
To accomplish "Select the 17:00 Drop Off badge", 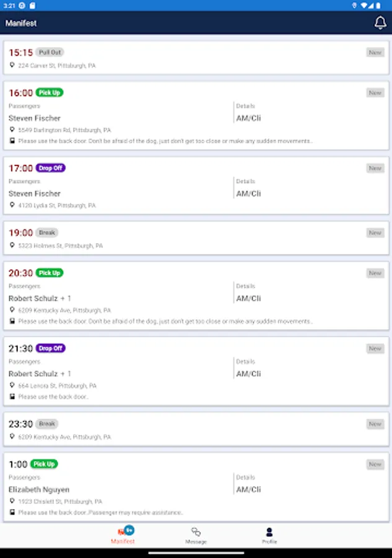I will (50, 168).
